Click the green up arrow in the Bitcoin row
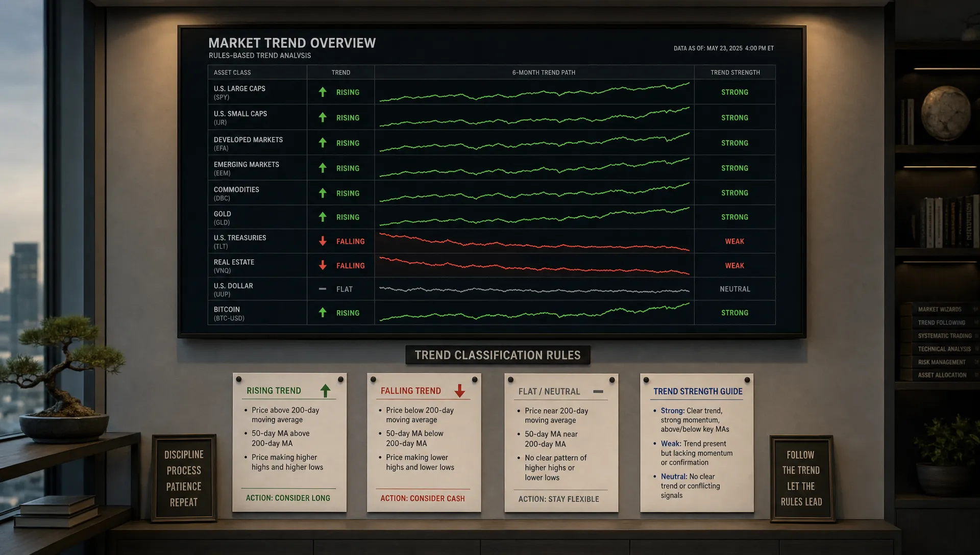 point(323,313)
